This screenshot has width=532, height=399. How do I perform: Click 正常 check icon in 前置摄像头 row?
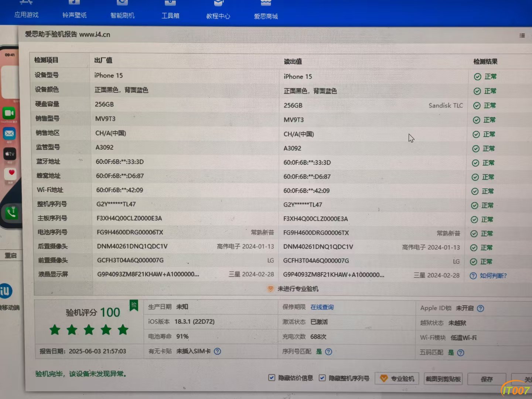473,262
